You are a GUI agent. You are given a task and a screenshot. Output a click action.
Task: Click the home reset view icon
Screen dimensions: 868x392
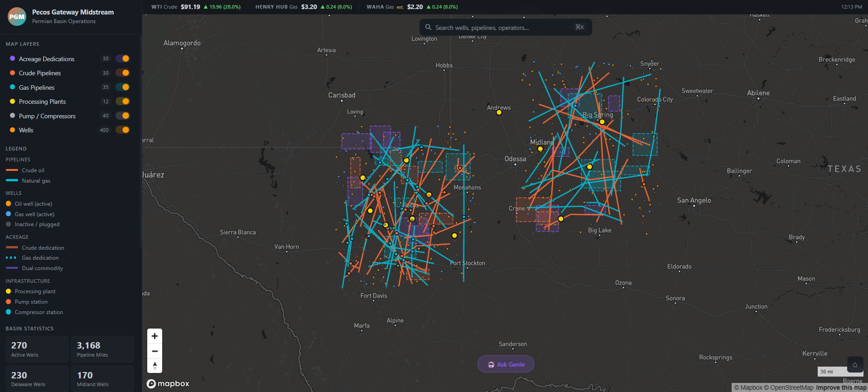click(x=855, y=365)
